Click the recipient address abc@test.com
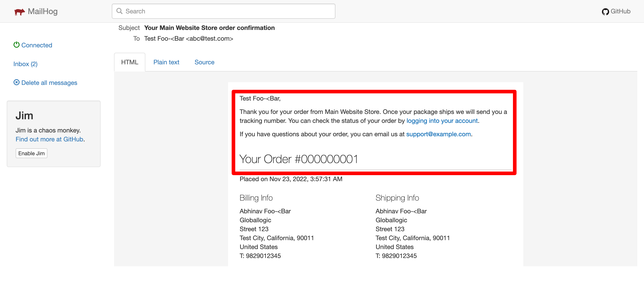This screenshot has height=302, width=644. (189, 38)
